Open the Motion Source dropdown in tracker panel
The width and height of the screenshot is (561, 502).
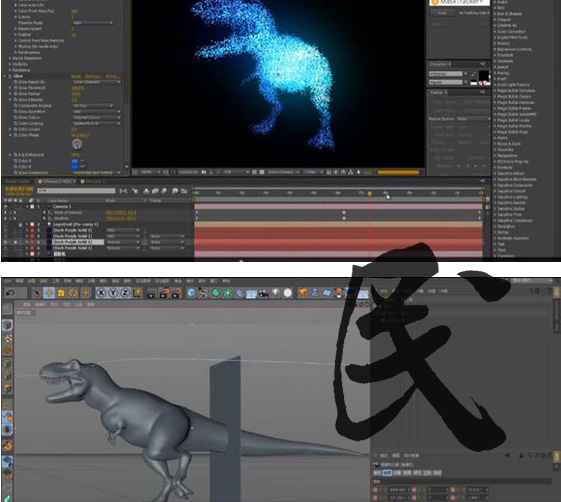[473, 119]
